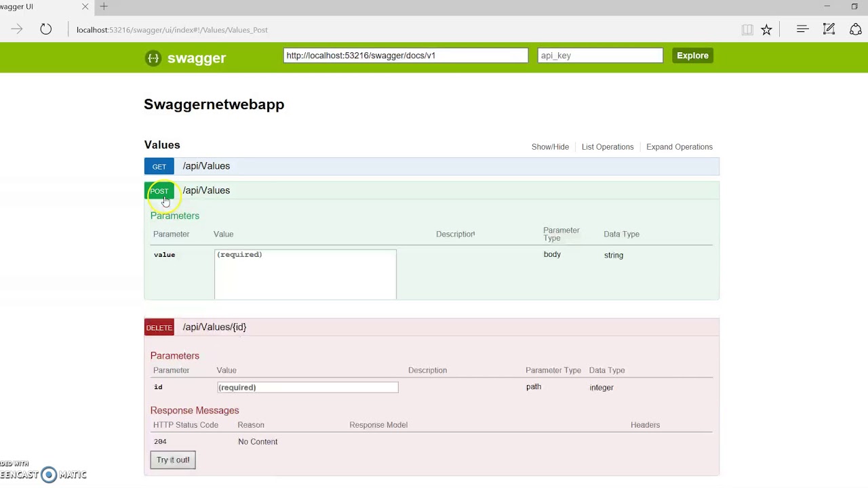Click the 'integer' data type text

[601, 388]
